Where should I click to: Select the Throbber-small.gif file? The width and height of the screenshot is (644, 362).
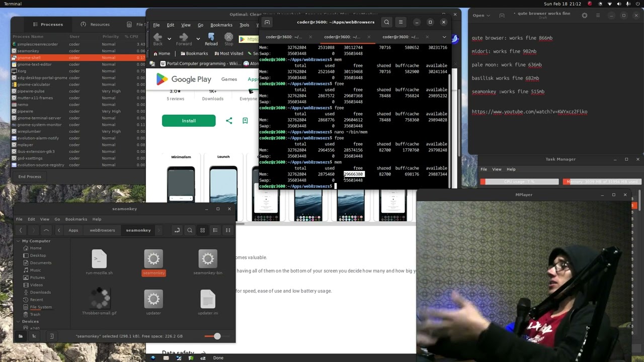pos(99,302)
